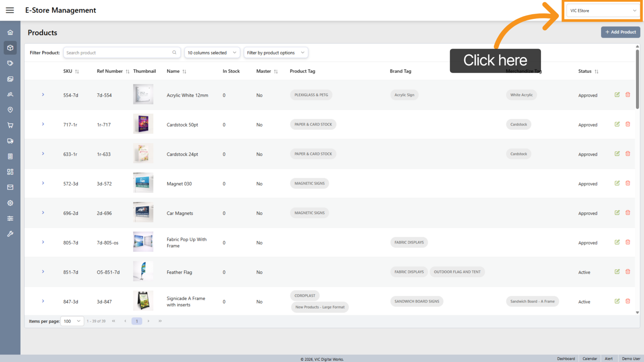This screenshot has height=362, width=644.
Task: Open the VIC EStore store dropdown
Action: (x=603, y=11)
